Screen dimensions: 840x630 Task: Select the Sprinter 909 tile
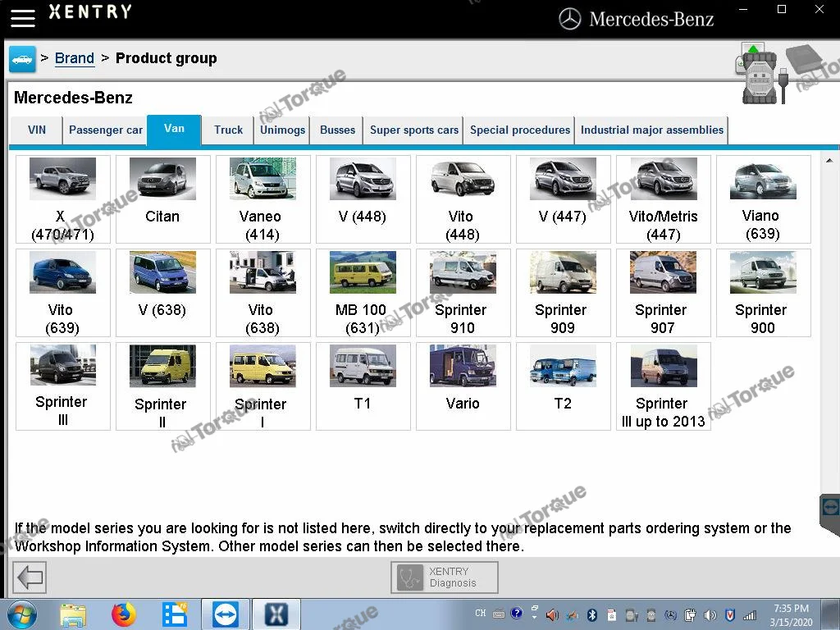563,293
